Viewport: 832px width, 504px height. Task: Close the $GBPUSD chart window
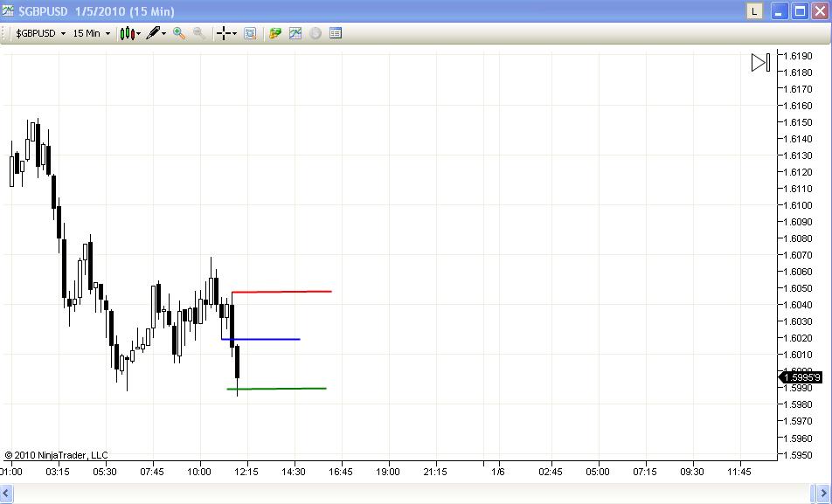(820, 11)
